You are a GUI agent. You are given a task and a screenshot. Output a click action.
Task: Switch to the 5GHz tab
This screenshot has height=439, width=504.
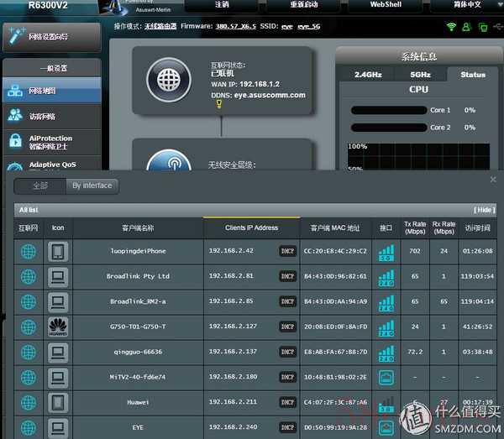420,75
